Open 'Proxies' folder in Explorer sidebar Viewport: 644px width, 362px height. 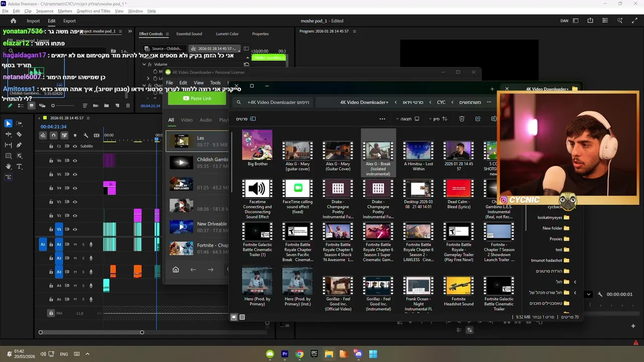coord(559,239)
